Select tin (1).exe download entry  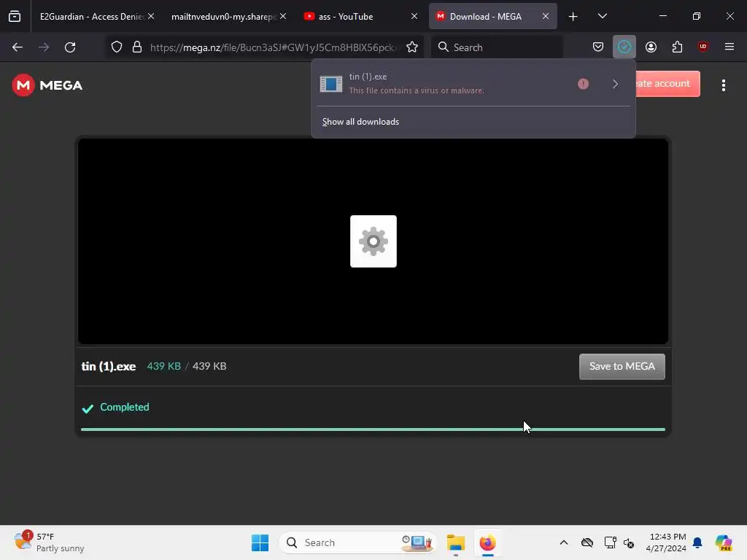[x=444, y=84]
